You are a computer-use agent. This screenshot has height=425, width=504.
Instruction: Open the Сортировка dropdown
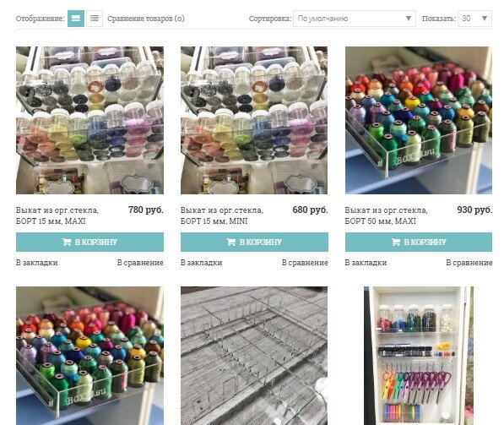(355, 19)
